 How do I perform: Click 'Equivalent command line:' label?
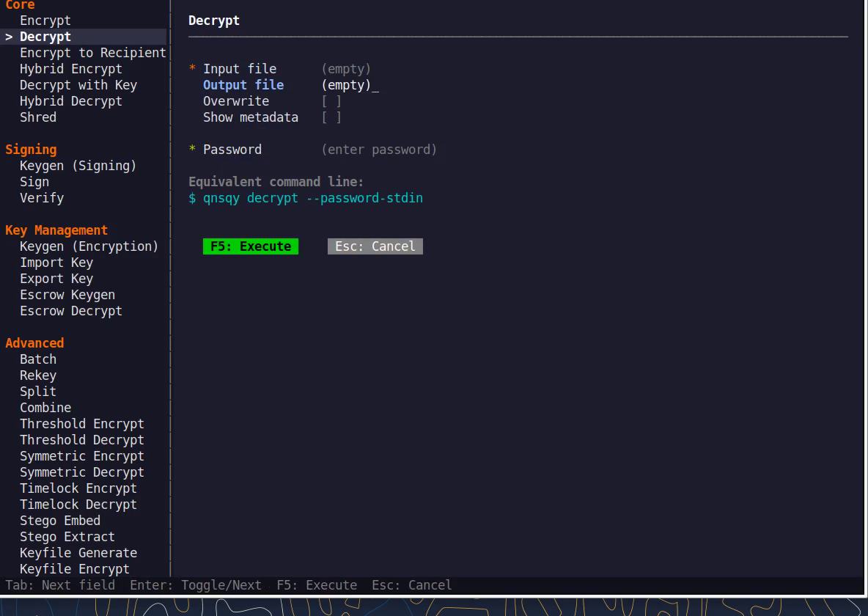coord(276,182)
